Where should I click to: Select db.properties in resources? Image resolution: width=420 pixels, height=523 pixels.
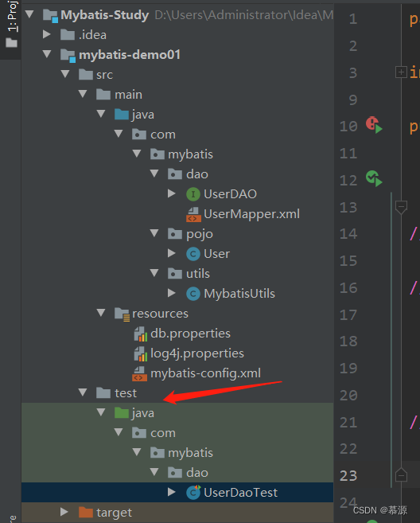point(190,334)
